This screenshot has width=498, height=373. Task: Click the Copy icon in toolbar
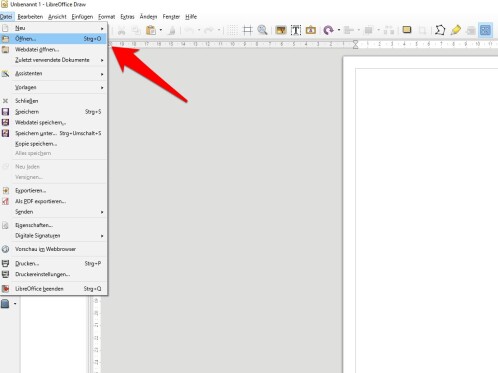[136, 31]
